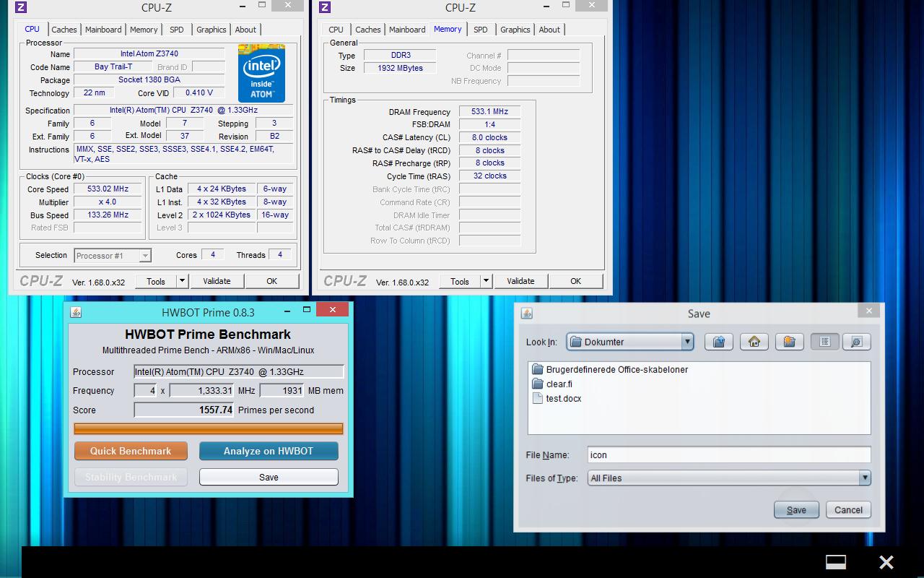Click Tools button in Memory CPU-Z window
This screenshot has height=578, width=924.
[x=460, y=281]
